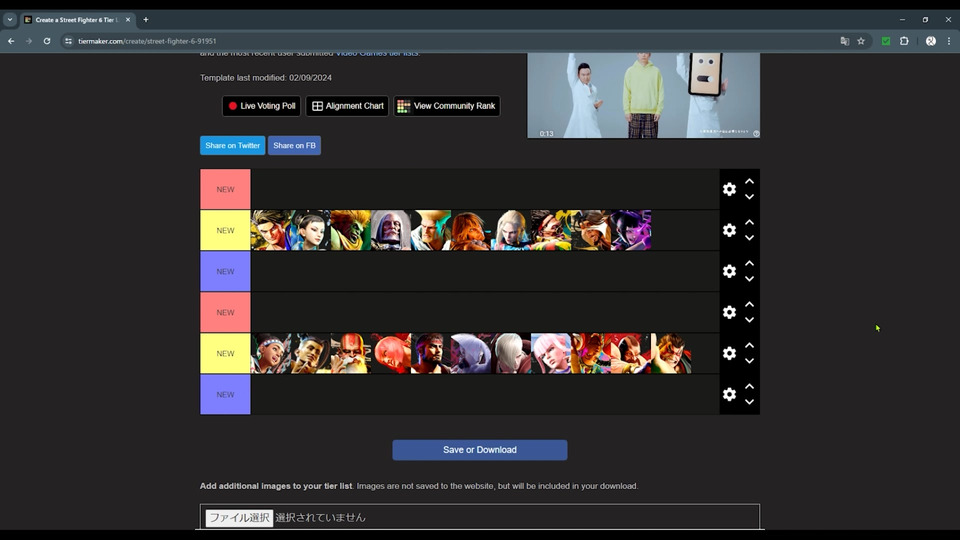The width and height of the screenshot is (960, 540).
Task: Open settings gear of the tier containing Chun-Li
Action: coord(729,230)
